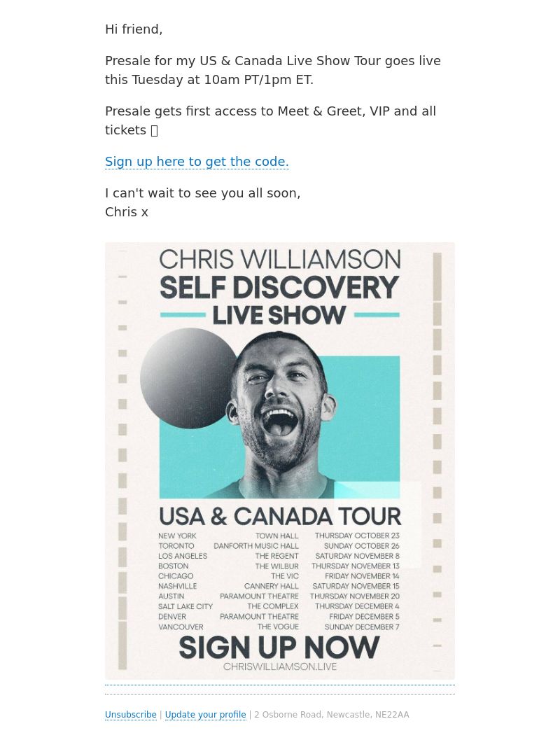Click CHRISWILLIAMSON.LIVE on the poster
The width and height of the screenshot is (560, 754).
click(x=280, y=666)
